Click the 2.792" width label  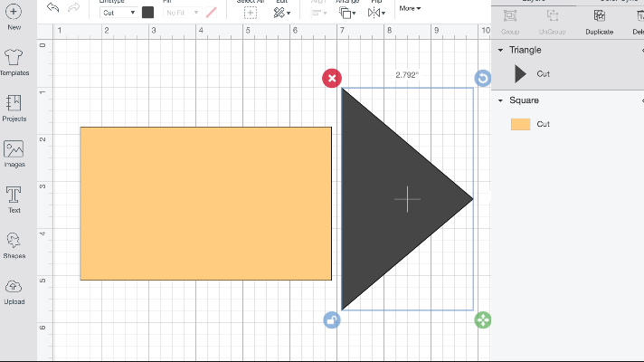click(407, 75)
